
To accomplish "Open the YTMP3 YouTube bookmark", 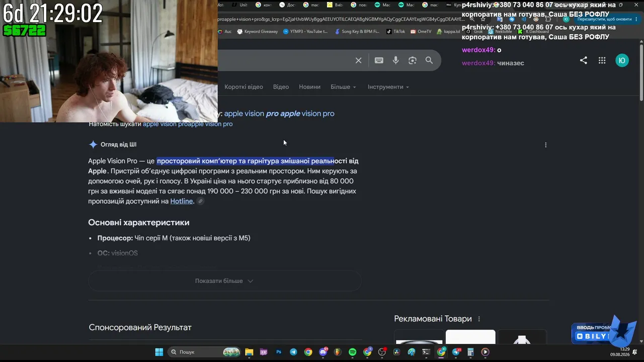I will coord(305,31).
